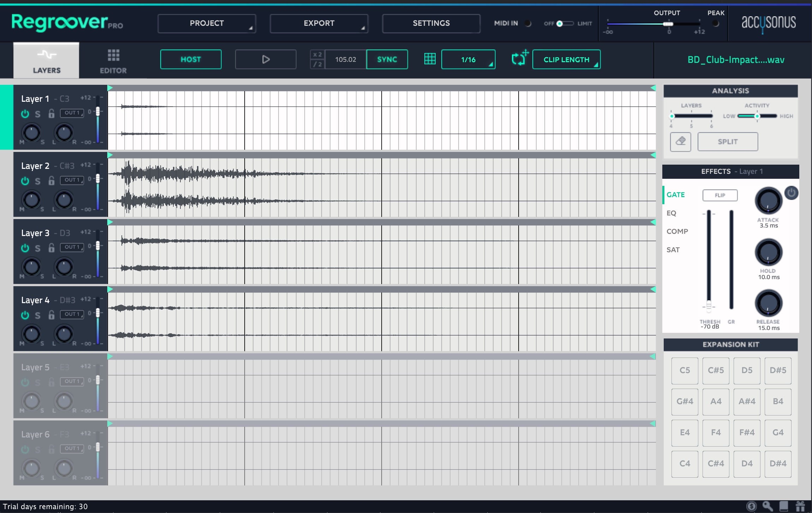Click the /2 tempo button

(x=317, y=64)
